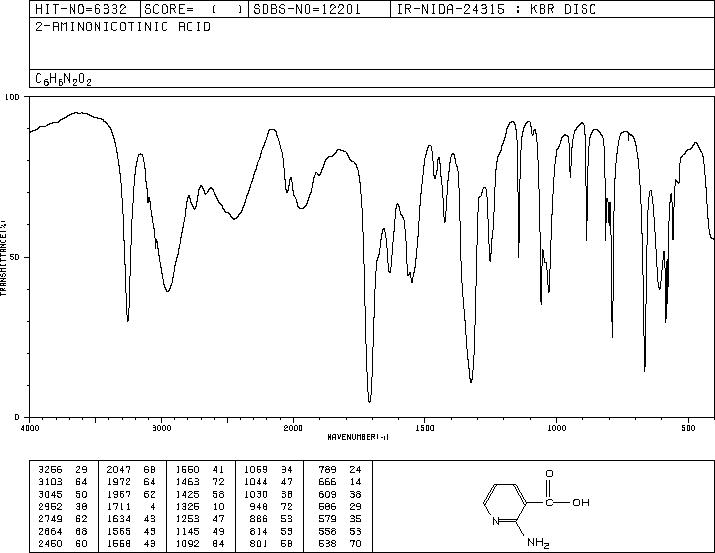Select peak table entry 3266
This screenshot has height=553, width=715.
coord(50,470)
